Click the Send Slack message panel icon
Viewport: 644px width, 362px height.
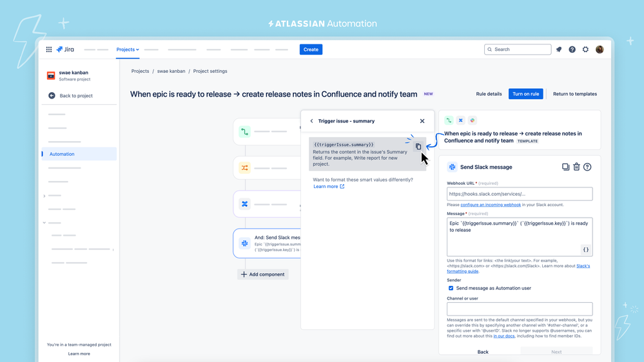pos(452,167)
